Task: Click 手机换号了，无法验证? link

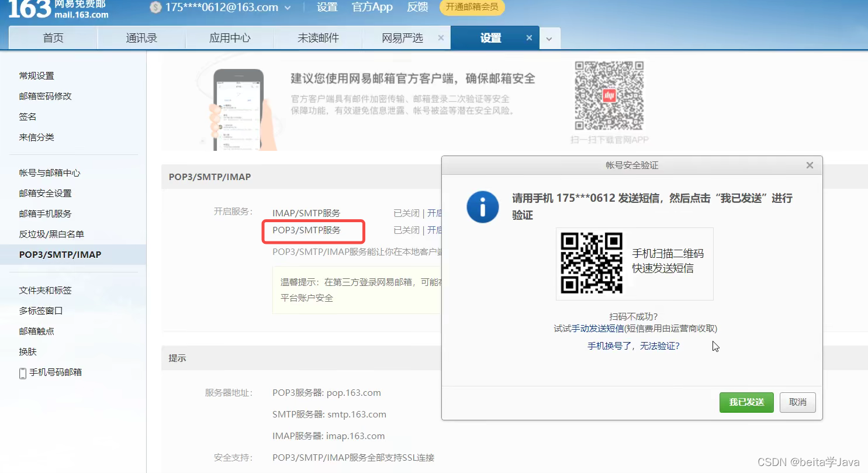Action: click(634, 346)
